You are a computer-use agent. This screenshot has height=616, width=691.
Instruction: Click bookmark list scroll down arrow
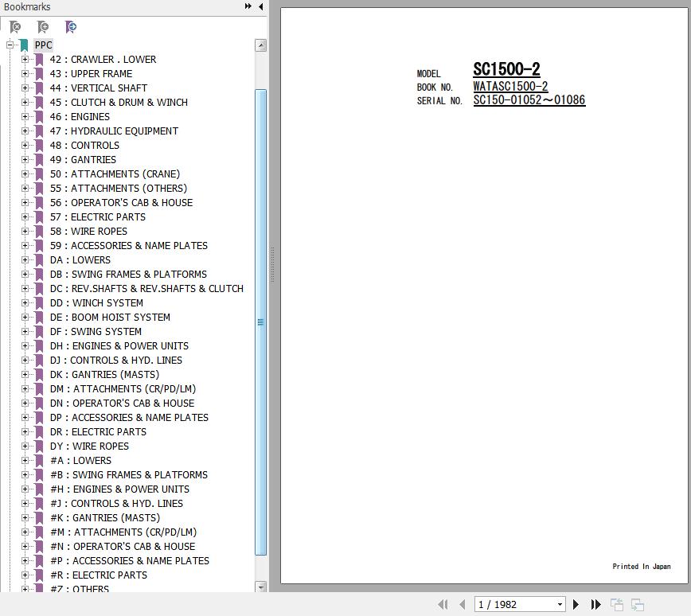(x=260, y=587)
